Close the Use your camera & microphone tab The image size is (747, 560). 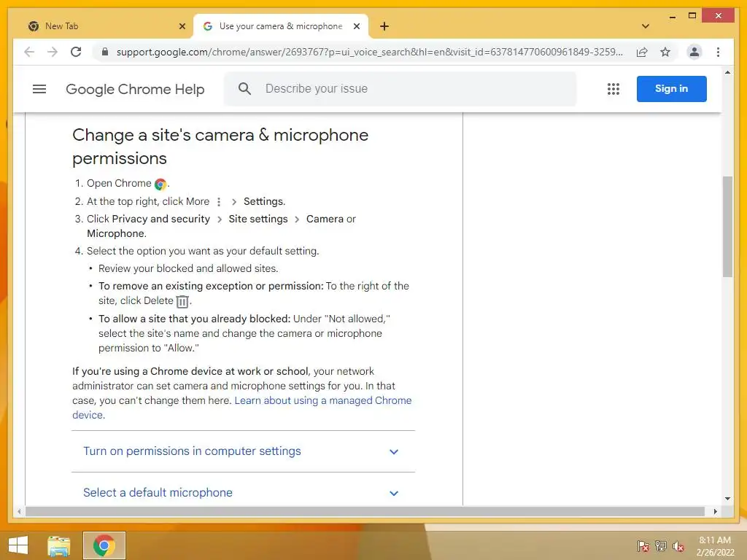356,26
